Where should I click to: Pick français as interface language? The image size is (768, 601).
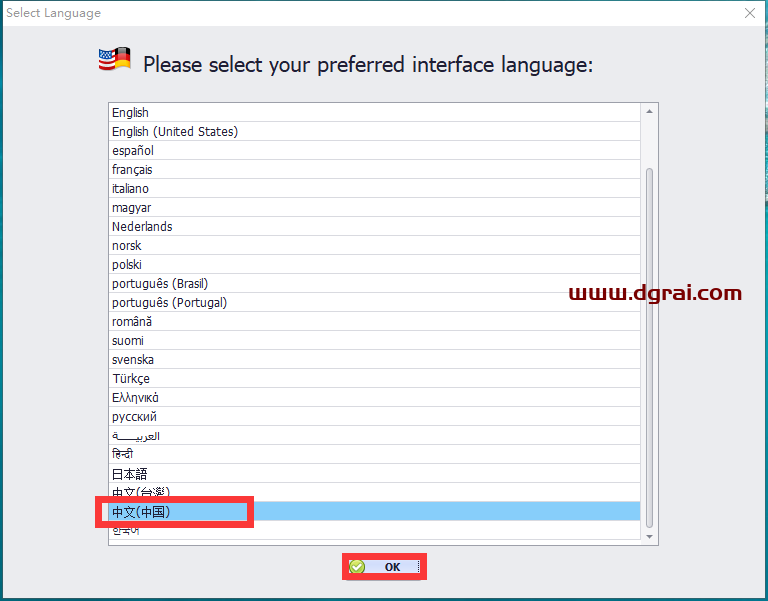(132, 170)
